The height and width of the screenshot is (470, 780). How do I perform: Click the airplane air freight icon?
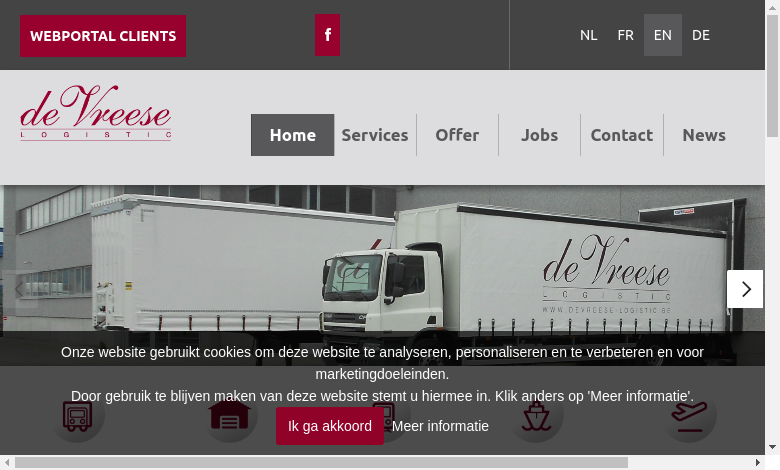[x=689, y=416]
